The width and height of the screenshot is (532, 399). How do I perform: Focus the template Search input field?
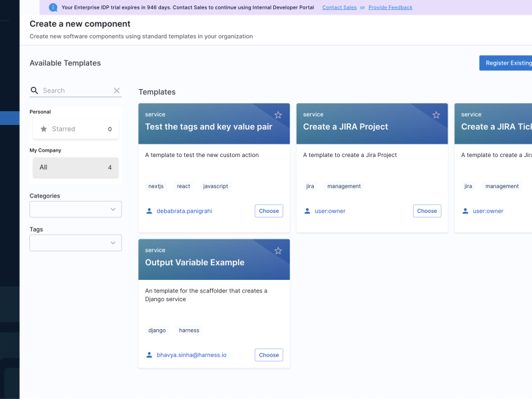(x=74, y=90)
